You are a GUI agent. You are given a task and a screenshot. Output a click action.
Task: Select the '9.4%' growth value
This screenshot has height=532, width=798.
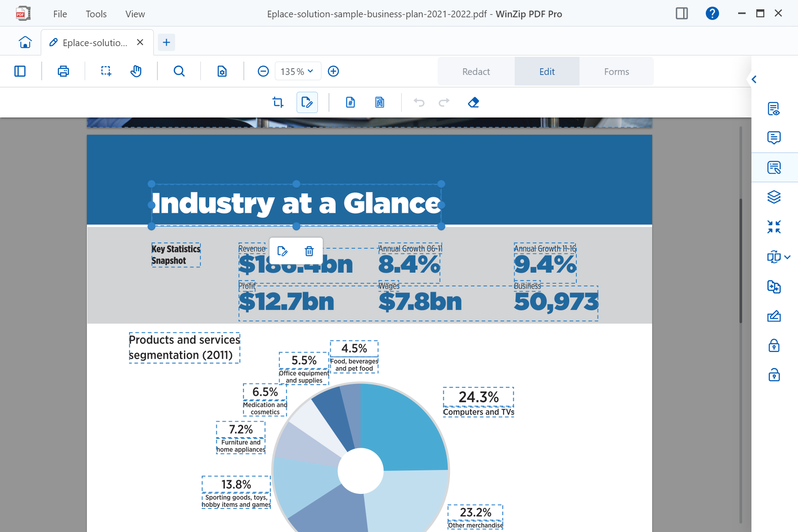click(545, 265)
